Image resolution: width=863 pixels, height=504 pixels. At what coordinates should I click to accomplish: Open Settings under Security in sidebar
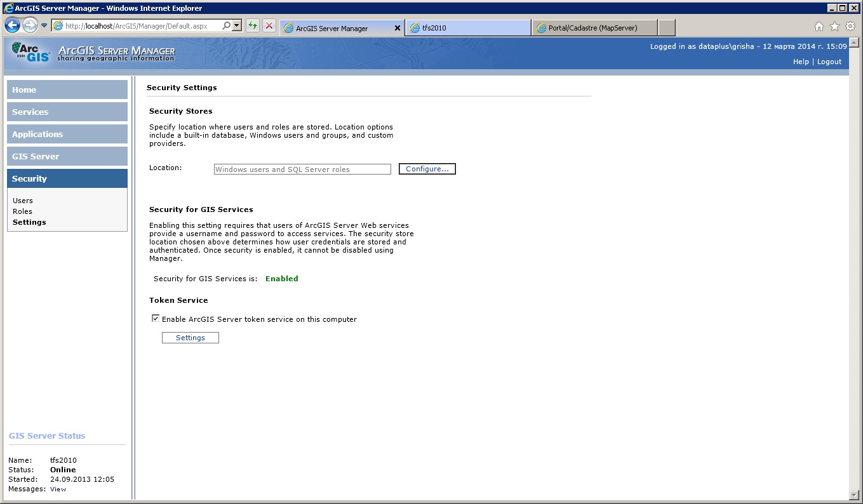tap(29, 222)
